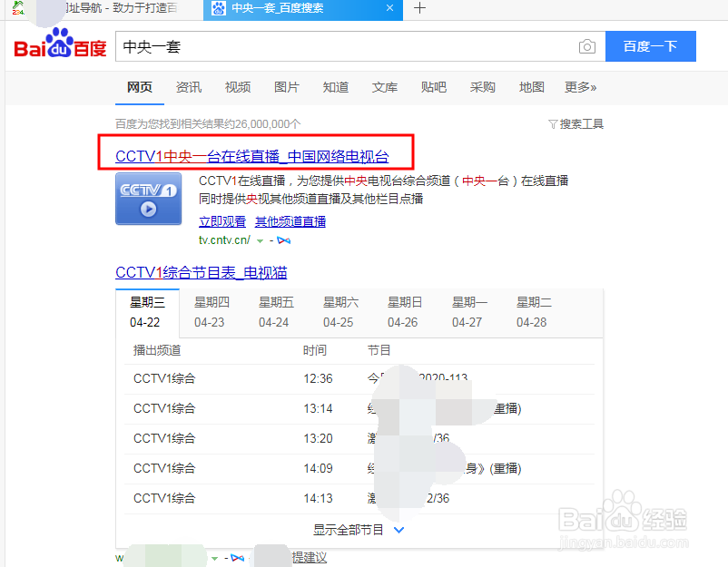Click Baidu snapshot icon beside tv.cntv.cn
This screenshot has height=567, width=728.
click(x=284, y=240)
